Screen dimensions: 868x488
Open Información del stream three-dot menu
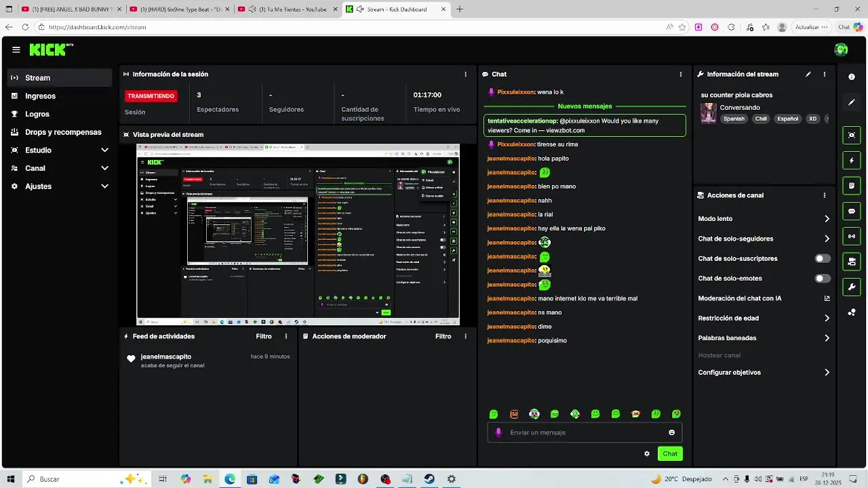(x=825, y=74)
